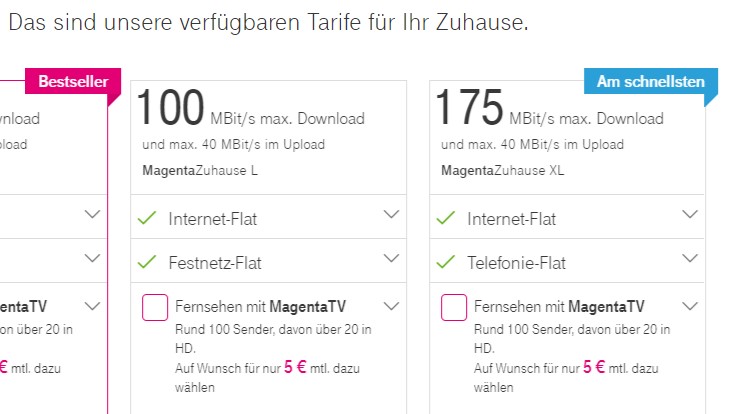Expand the MagentaTV chevron in the Bestseller card
The height and width of the screenshot is (414, 739).
click(92, 306)
